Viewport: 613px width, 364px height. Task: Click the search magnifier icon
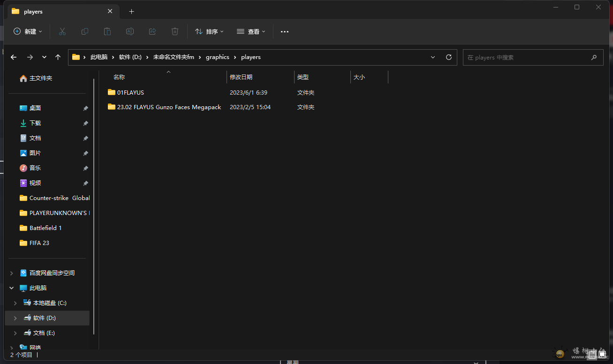point(594,57)
